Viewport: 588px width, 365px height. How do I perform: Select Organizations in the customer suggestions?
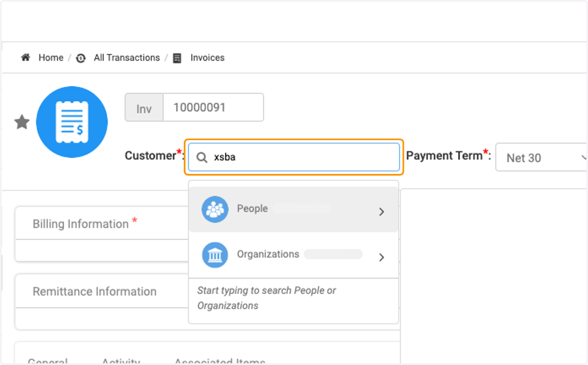[x=294, y=255]
